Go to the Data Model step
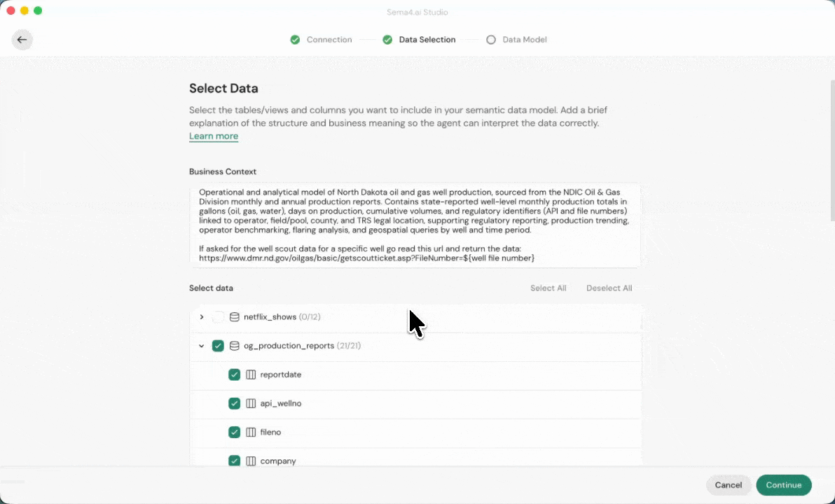This screenshot has height=504, width=835. 524,40
